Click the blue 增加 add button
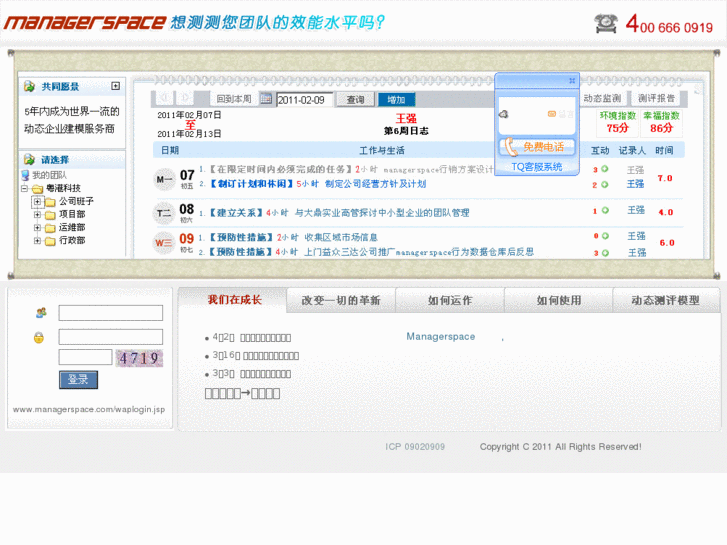 (396, 99)
